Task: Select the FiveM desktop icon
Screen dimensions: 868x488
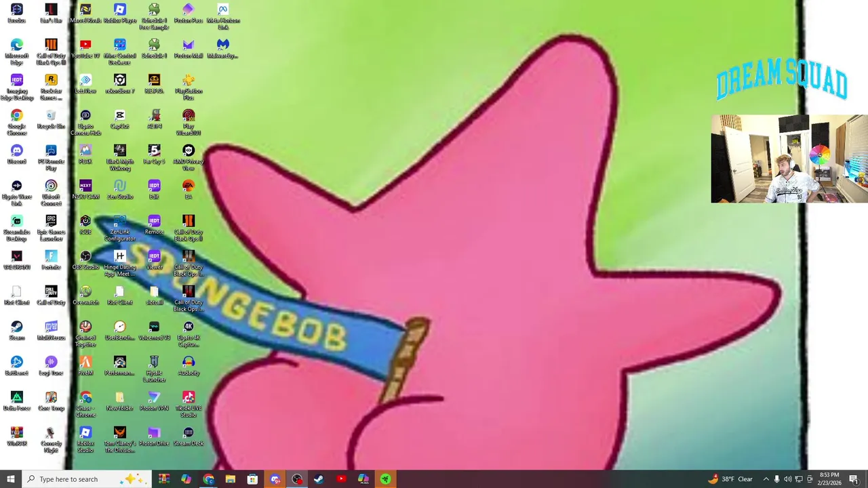Action: click(x=85, y=366)
